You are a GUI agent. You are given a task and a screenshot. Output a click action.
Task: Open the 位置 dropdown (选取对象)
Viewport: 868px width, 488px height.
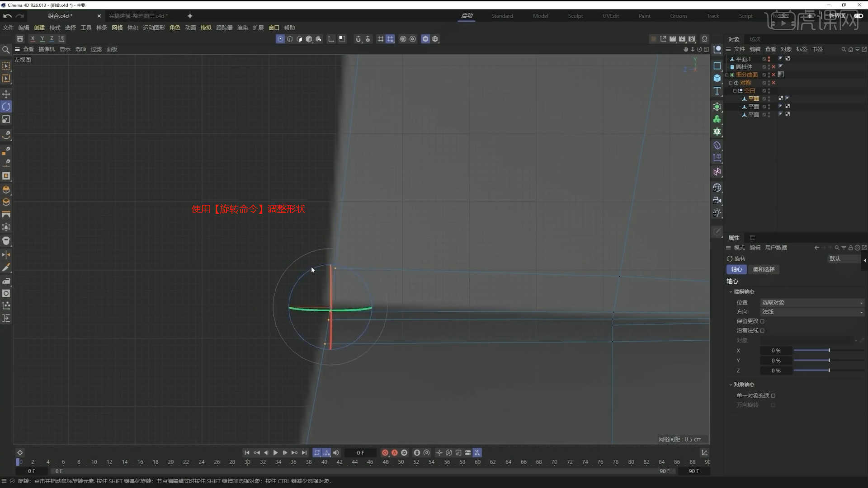click(812, 303)
